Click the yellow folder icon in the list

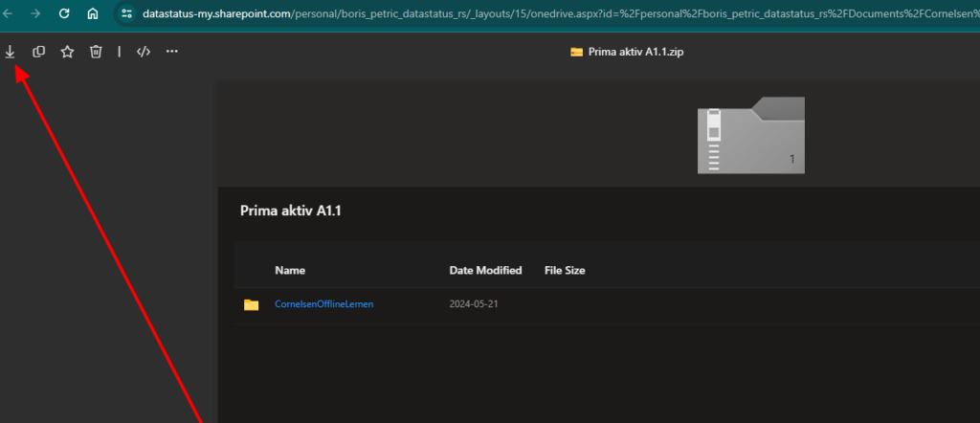(252, 305)
